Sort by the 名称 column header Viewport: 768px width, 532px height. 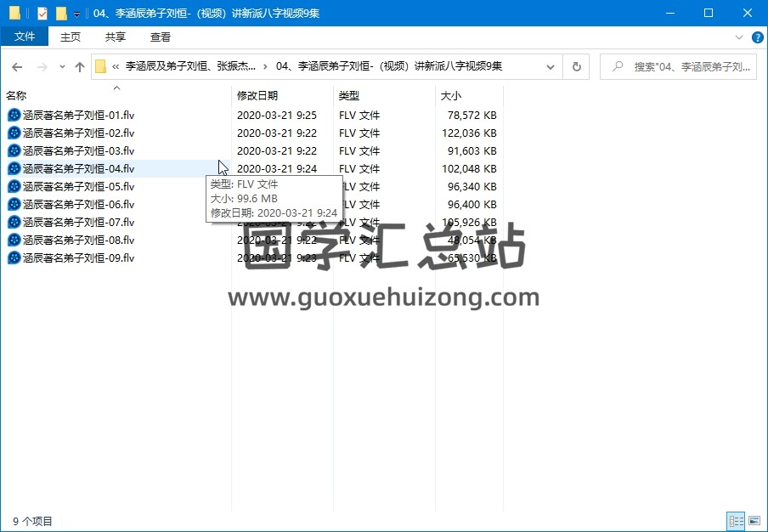[x=116, y=95]
